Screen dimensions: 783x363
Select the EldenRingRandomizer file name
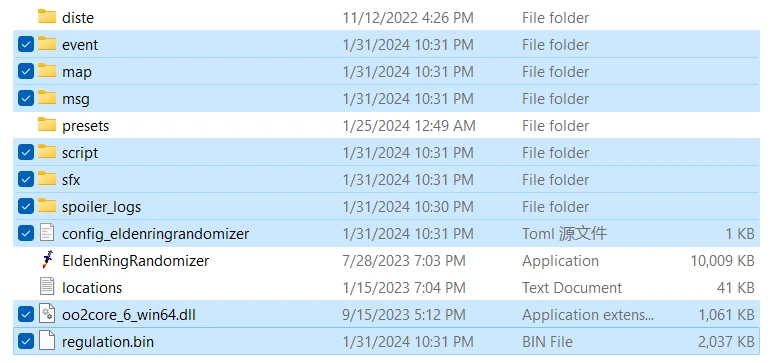(135, 261)
